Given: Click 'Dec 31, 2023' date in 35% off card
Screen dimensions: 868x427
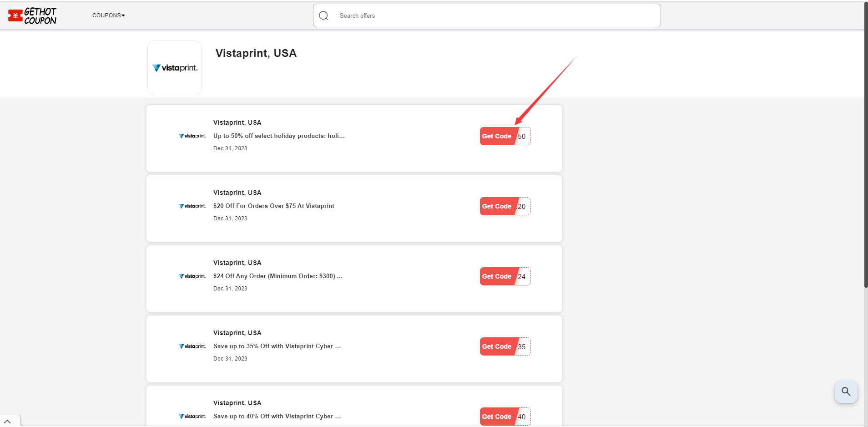Looking at the screenshot, I should [x=230, y=359].
